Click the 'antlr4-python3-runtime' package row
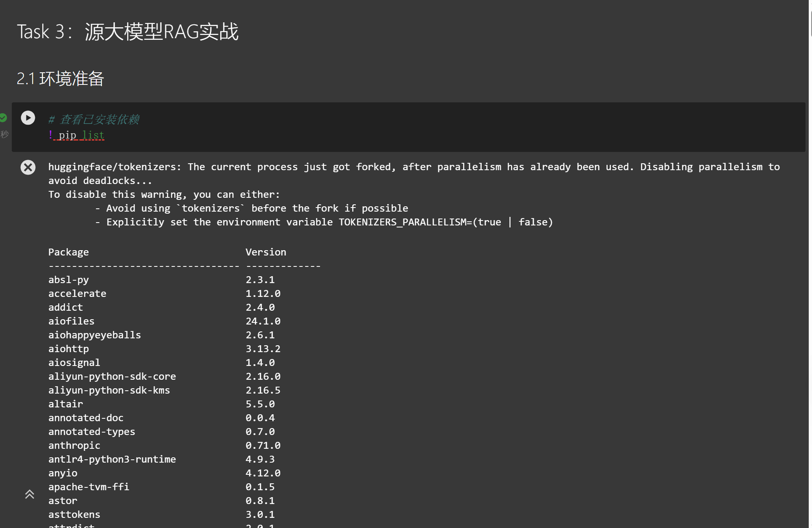 click(112, 459)
